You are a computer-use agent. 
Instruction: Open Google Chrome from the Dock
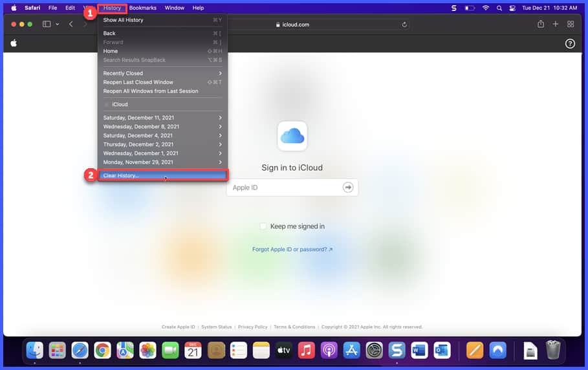coord(102,350)
